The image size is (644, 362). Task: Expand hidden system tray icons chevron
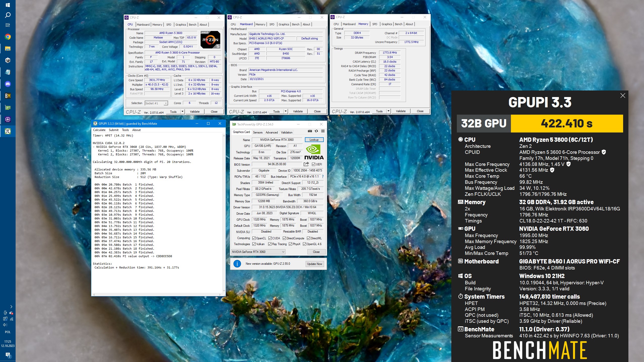pos(11,307)
